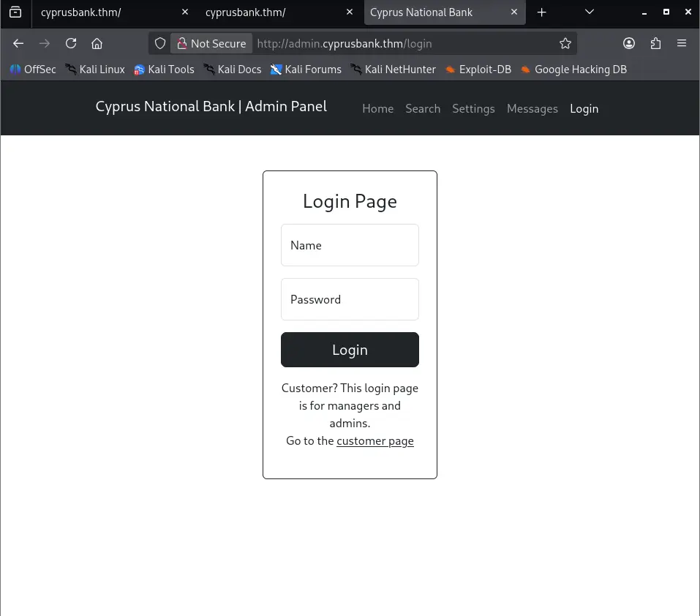
Task: Open Messages in the admin navbar
Action: point(532,108)
